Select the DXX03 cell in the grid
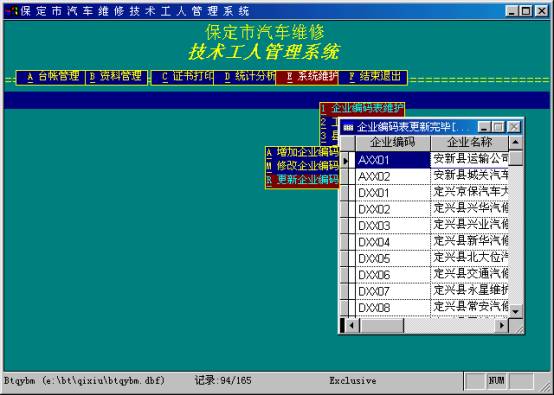Viewport: 554px width, 395px height. point(393,226)
